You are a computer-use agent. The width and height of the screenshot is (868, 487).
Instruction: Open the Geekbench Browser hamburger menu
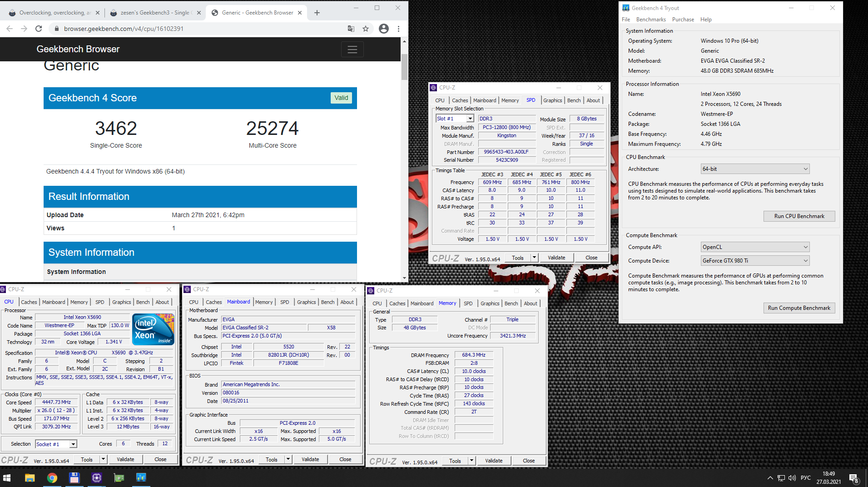[x=352, y=50]
